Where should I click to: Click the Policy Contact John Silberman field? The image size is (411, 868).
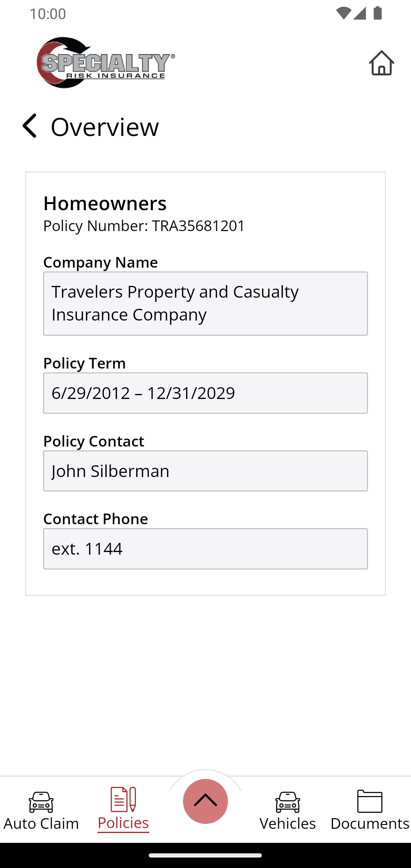pos(205,471)
